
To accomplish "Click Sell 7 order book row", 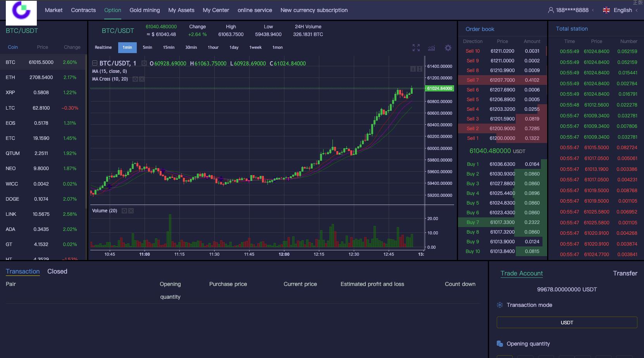I will (502, 80).
